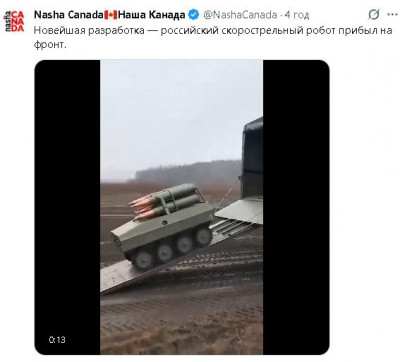Click the right black bar of the video
This screenshot has width=400, height=362.
click(296, 207)
